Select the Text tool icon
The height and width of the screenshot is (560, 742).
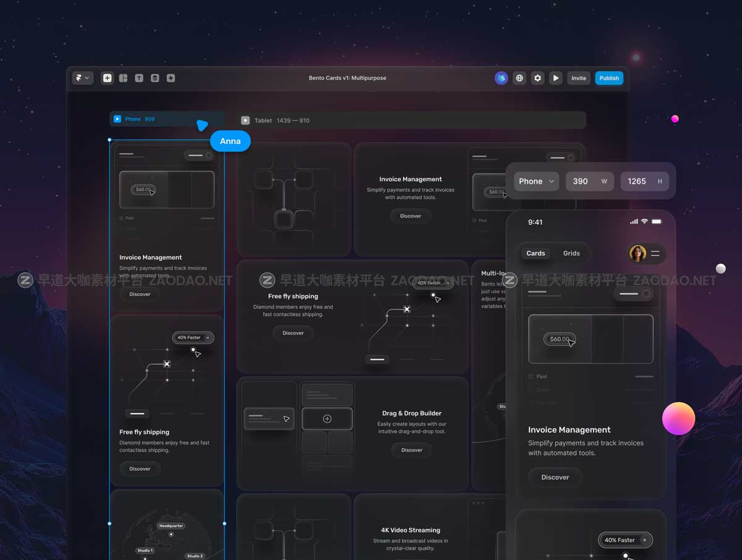coord(139,78)
